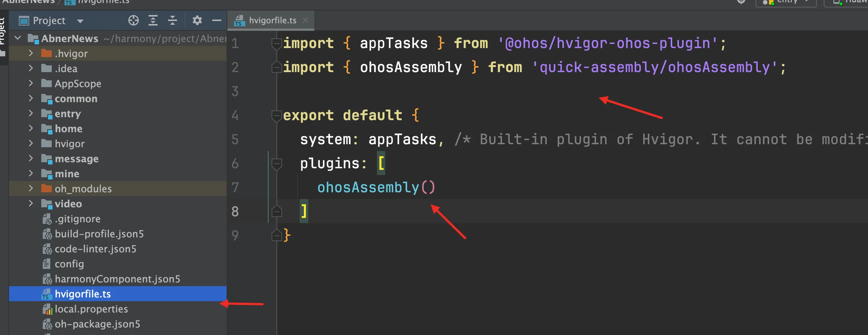Open Project panel settings gear

point(197,20)
